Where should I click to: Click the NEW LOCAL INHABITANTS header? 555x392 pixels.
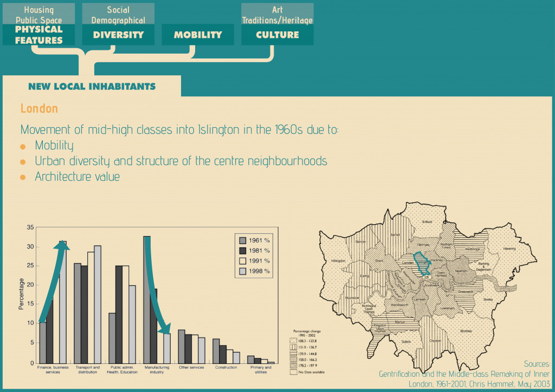point(92,86)
